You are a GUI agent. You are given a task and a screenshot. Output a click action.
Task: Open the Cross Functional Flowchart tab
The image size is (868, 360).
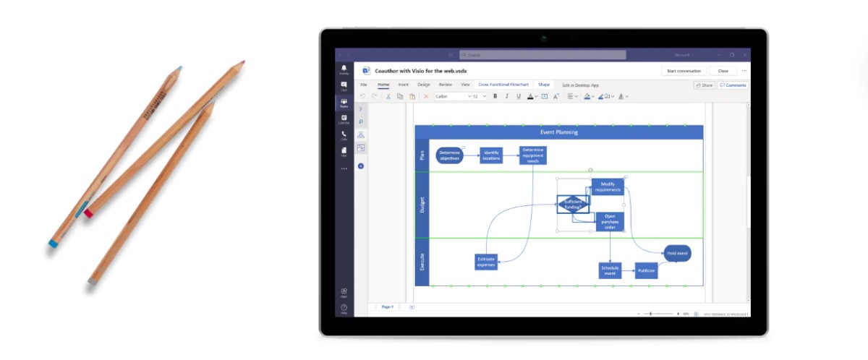pyautogui.click(x=503, y=85)
